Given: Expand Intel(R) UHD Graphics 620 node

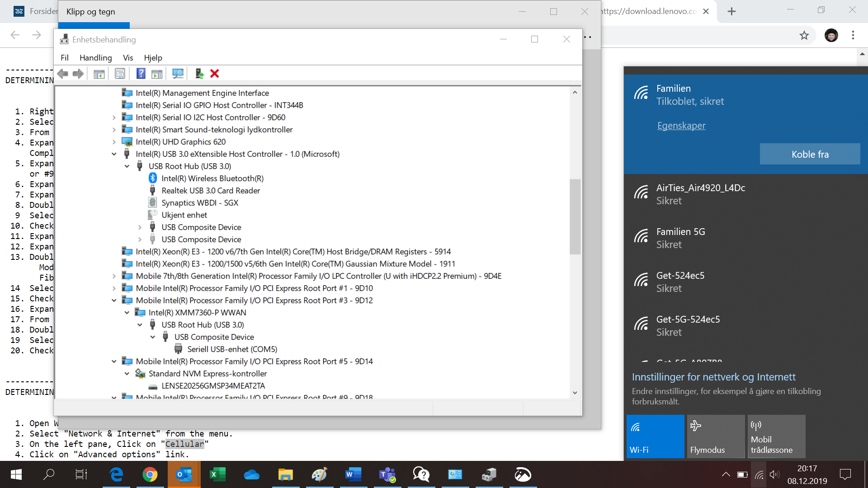Looking at the screenshot, I should 114,142.
